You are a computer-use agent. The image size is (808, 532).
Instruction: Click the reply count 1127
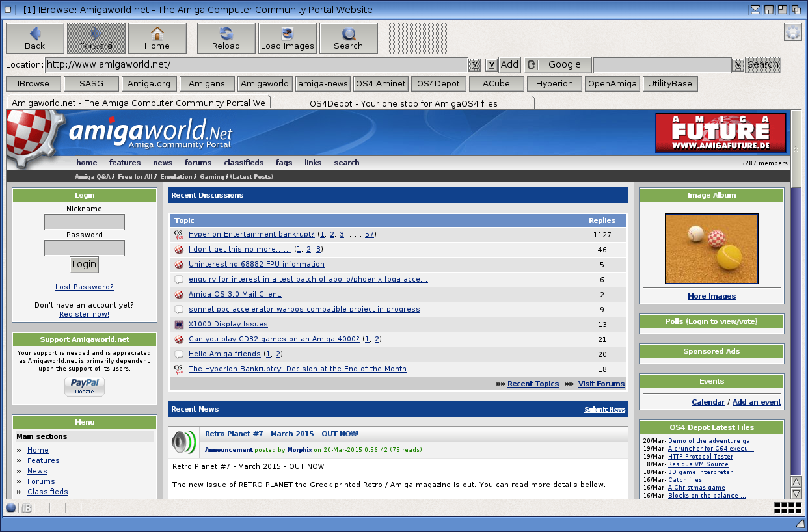602,235
